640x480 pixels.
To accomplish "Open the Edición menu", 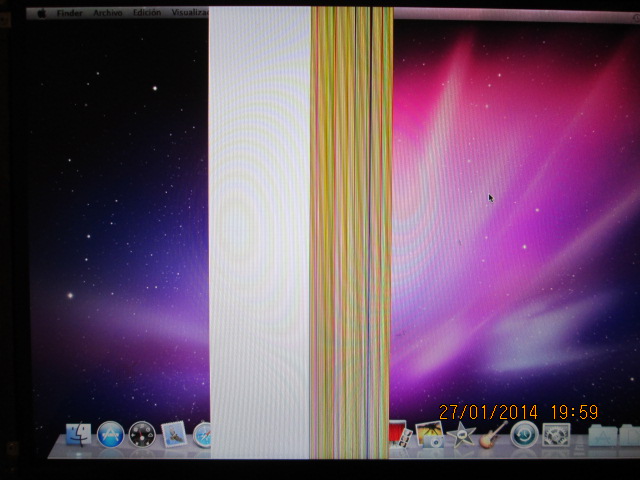I will pyautogui.click(x=147, y=13).
